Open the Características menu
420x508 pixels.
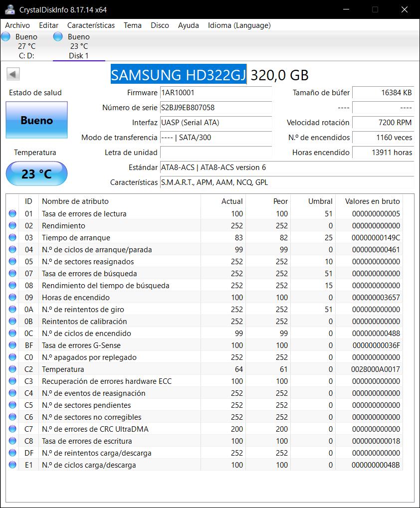pyautogui.click(x=91, y=25)
